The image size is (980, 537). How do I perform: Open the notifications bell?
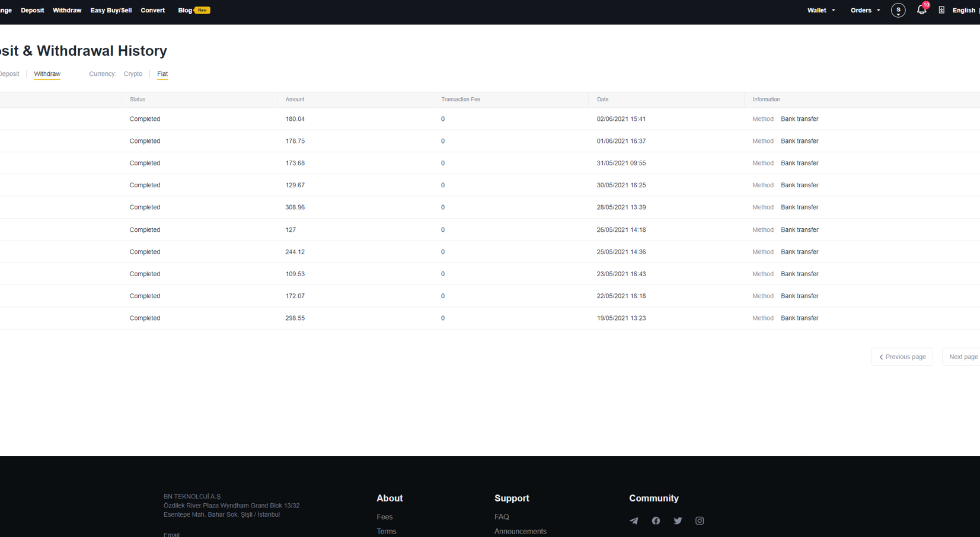coord(921,10)
